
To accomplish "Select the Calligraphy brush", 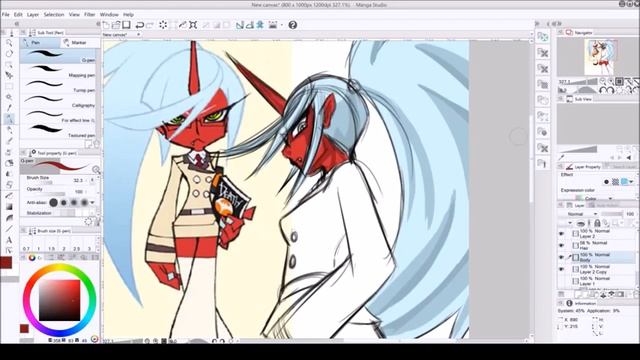I will (x=58, y=101).
